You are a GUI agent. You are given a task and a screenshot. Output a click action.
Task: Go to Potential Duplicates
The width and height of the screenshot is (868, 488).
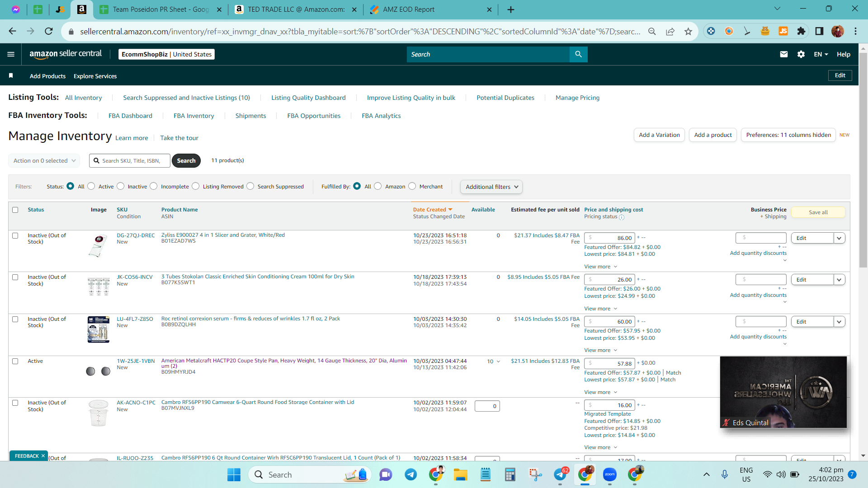tap(505, 98)
